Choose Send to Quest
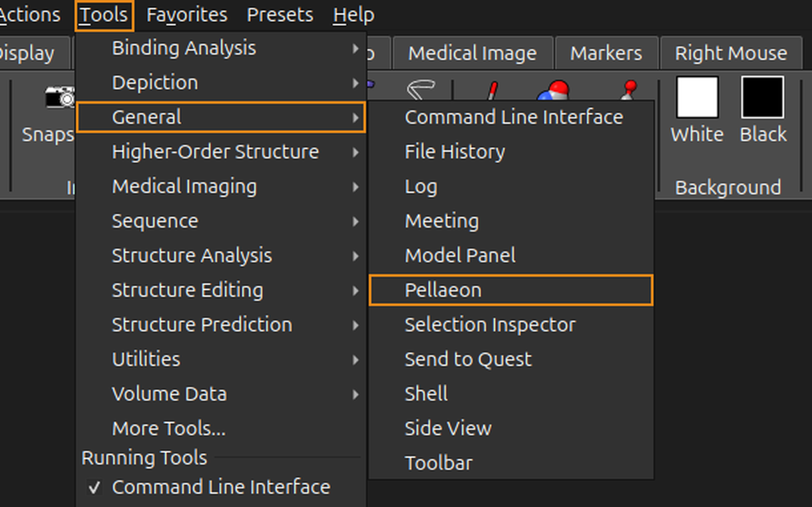Image resolution: width=812 pixels, height=507 pixels. [x=511, y=359]
